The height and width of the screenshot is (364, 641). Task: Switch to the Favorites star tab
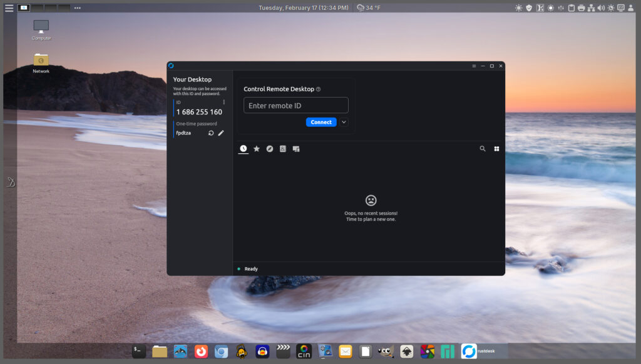pyautogui.click(x=257, y=149)
